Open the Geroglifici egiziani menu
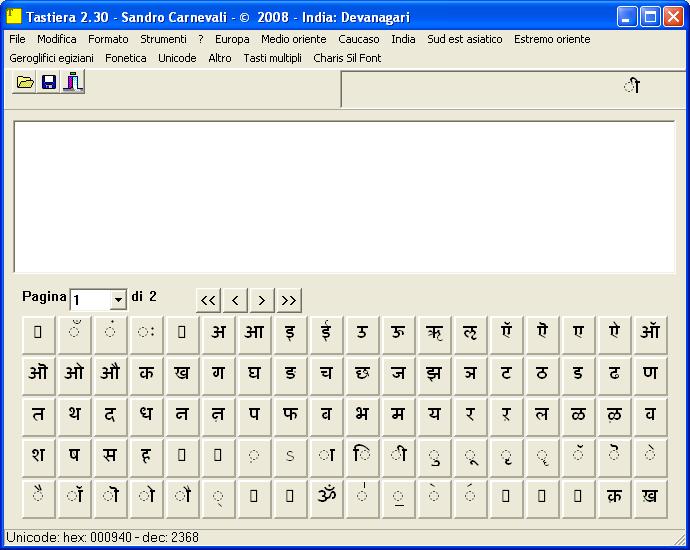This screenshot has height=550, width=690. pyautogui.click(x=51, y=58)
